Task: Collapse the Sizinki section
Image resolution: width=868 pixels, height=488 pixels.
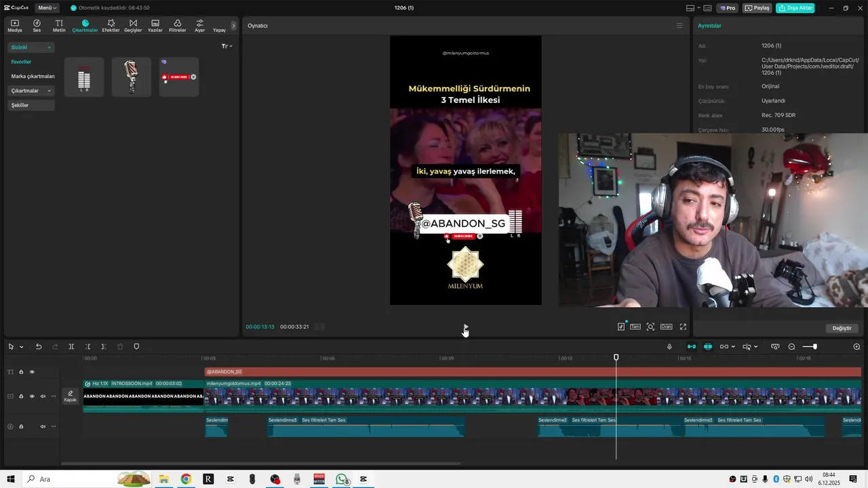Action: tap(31, 47)
